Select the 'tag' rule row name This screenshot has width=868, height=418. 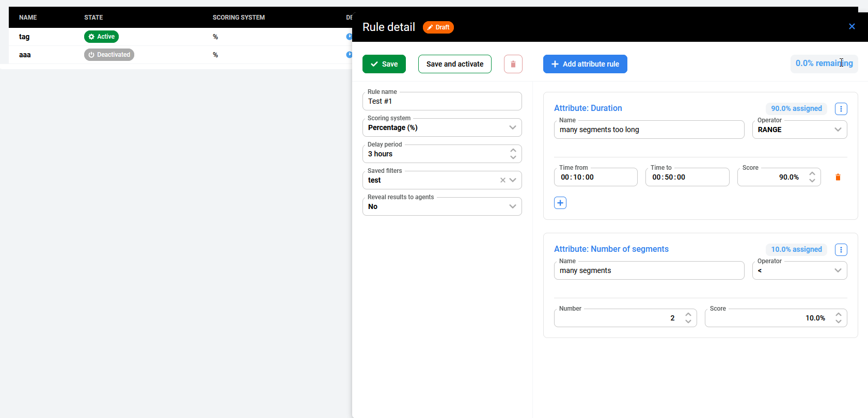click(24, 37)
